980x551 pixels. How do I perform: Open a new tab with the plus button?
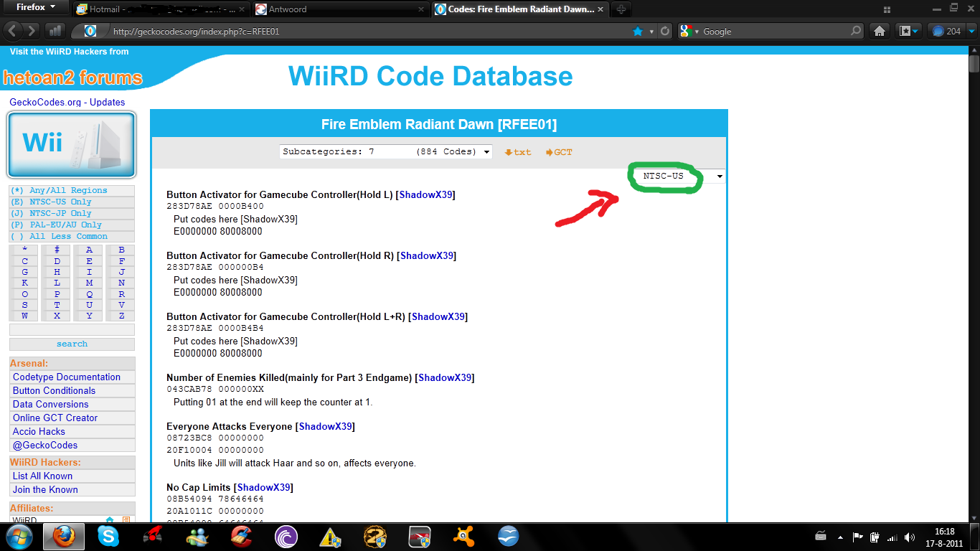[x=621, y=9]
